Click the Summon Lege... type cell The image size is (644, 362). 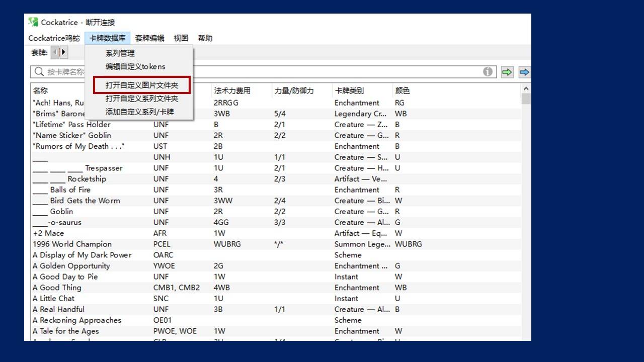coord(362,244)
